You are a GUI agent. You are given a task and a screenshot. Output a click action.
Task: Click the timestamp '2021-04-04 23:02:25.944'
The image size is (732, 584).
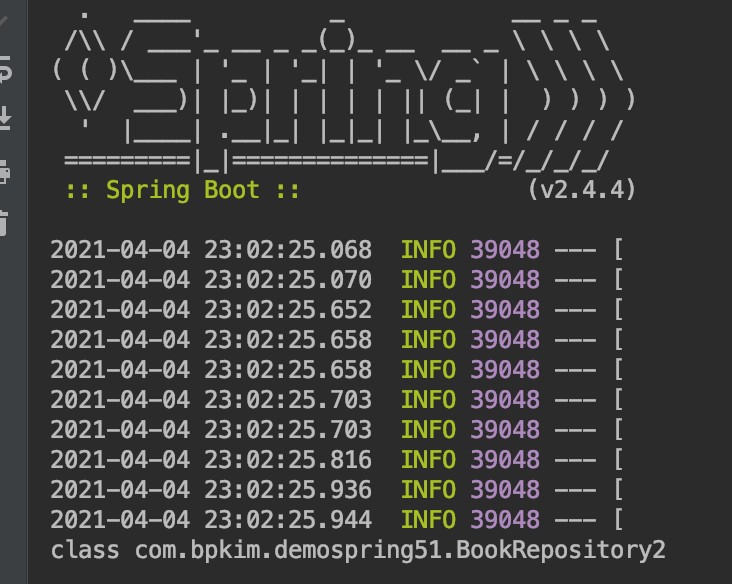pos(211,520)
